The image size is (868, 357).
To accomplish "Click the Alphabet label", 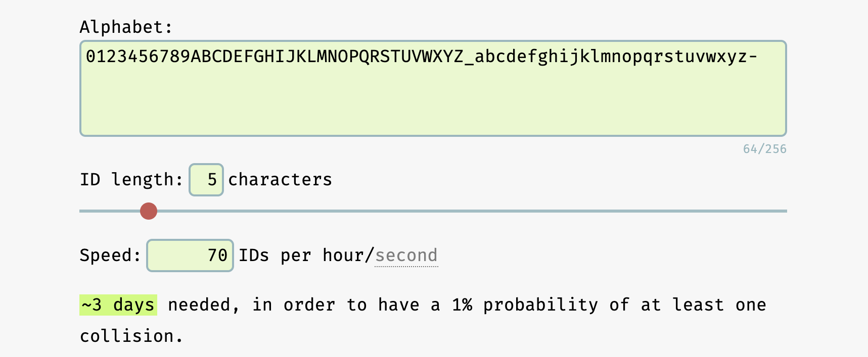I will [x=126, y=27].
